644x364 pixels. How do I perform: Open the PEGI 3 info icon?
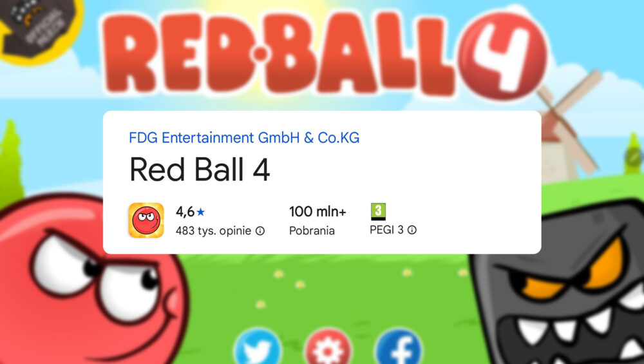point(412,230)
